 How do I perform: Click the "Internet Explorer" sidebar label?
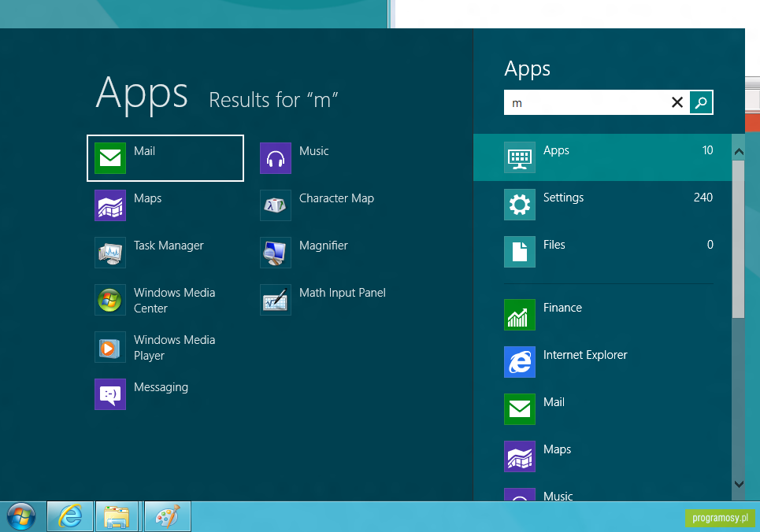(x=585, y=355)
